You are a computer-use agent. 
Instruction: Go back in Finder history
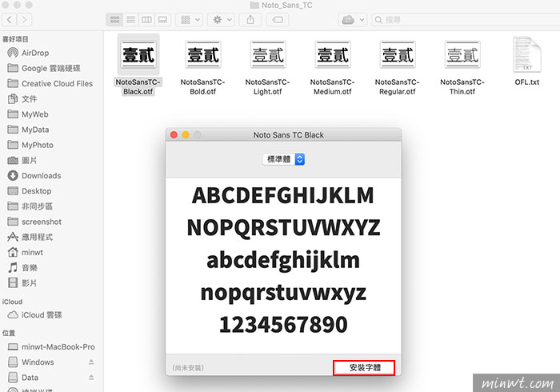tap(10, 20)
